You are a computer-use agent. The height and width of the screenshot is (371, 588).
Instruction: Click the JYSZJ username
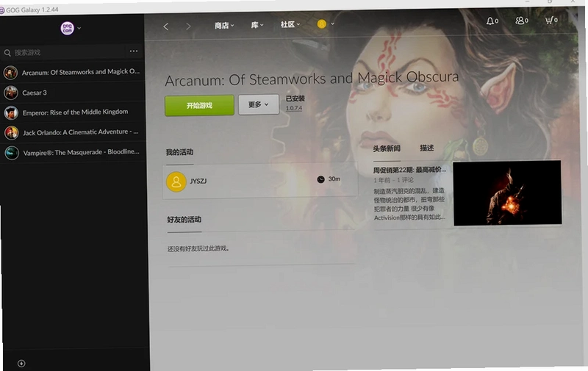tap(198, 181)
